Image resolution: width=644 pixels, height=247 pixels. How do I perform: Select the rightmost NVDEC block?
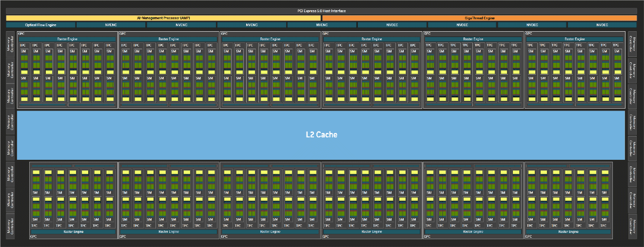coord(602,25)
